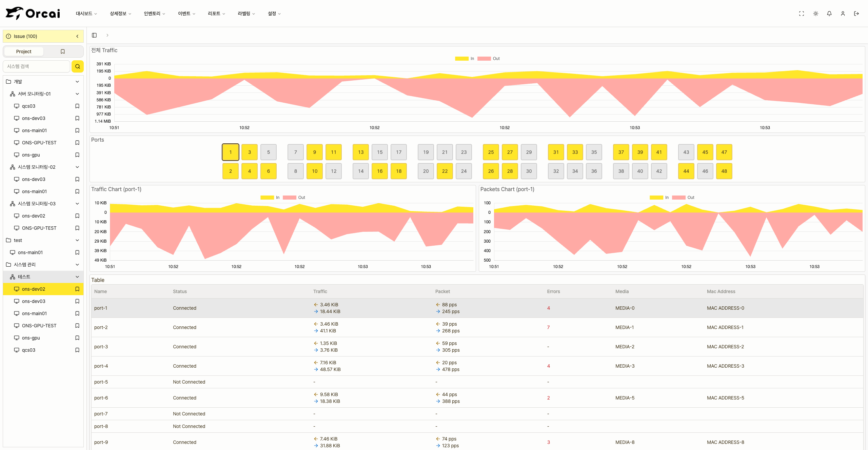This screenshot has width=868, height=450.
Task: Toggle bookmark on highlighted ons-dev02
Action: [77, 289]
